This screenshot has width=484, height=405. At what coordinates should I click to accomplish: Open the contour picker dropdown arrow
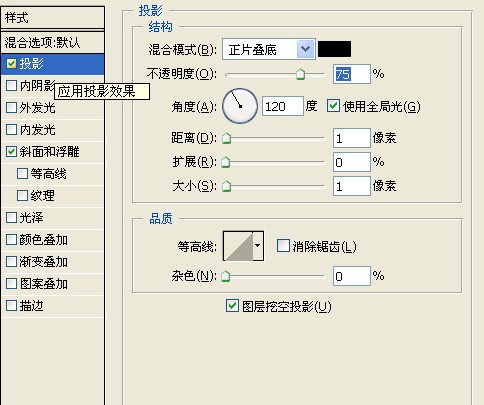258,246
